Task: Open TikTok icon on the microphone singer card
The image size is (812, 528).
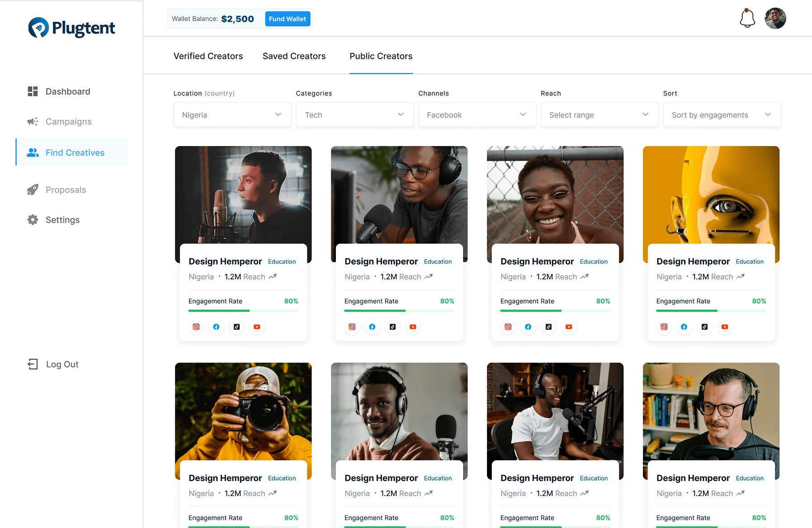Action: (x=236, y=327)
